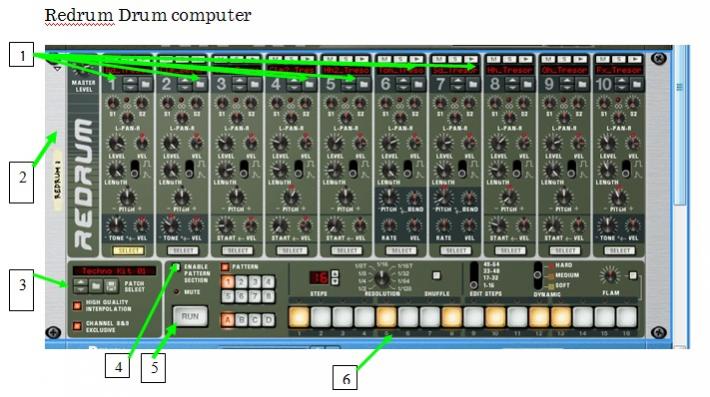The width and height of the screenshot is (710, 397).
Task: Click the SELECT button under drum channel 5
Action: point(346,250)
